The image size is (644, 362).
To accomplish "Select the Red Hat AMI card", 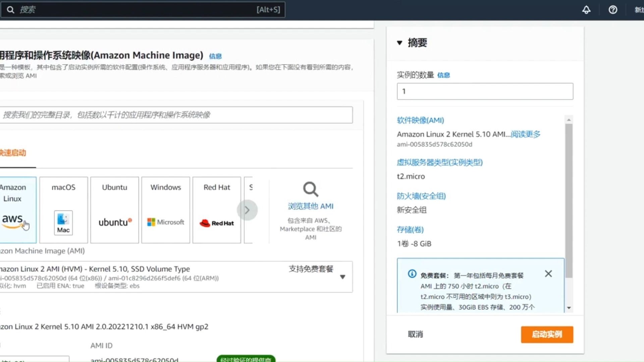I will coord(216,209).
